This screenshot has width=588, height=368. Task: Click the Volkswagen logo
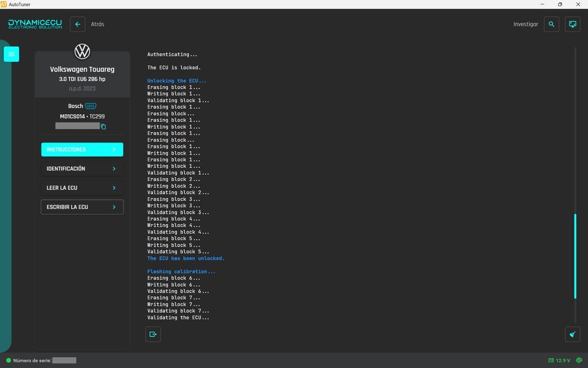pos(82,51)
